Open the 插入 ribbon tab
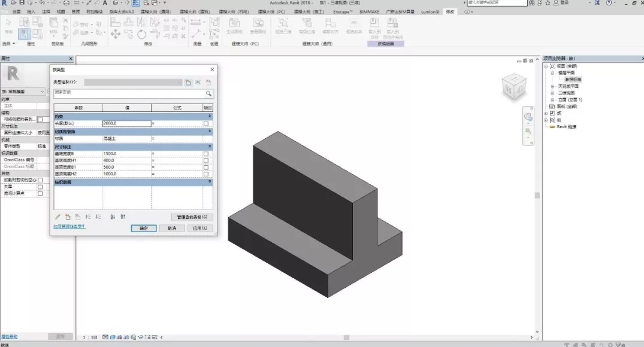This screenshot has height=347, width=644. click(31, 11)
